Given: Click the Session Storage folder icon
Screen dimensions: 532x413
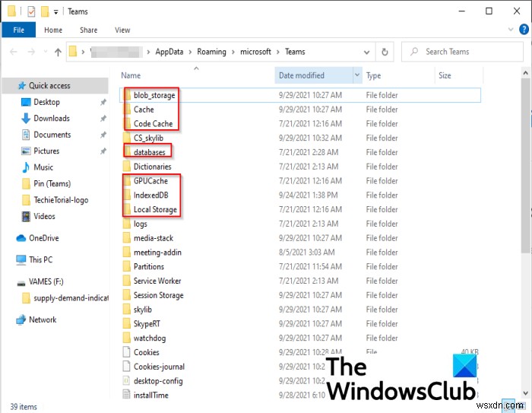Looking at the screenshot, I should tap(127, 295).
